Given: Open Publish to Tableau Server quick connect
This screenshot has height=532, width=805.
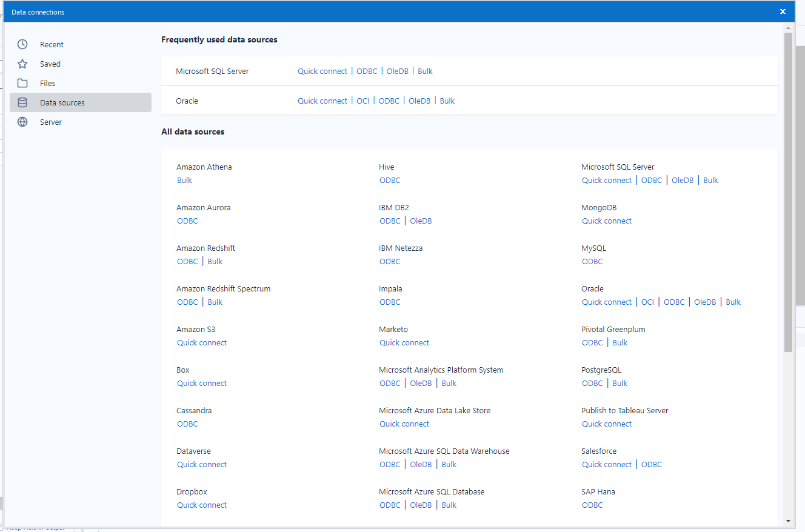Looking at the screenshot, I should tap(607, 424).
